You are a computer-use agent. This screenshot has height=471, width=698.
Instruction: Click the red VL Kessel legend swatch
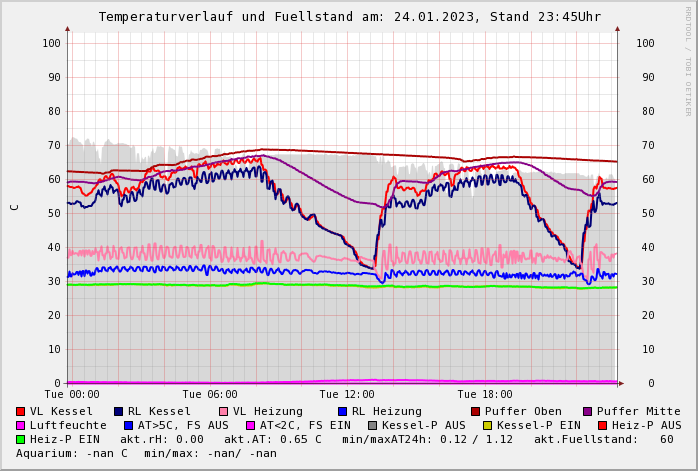(x=21, y=411)
